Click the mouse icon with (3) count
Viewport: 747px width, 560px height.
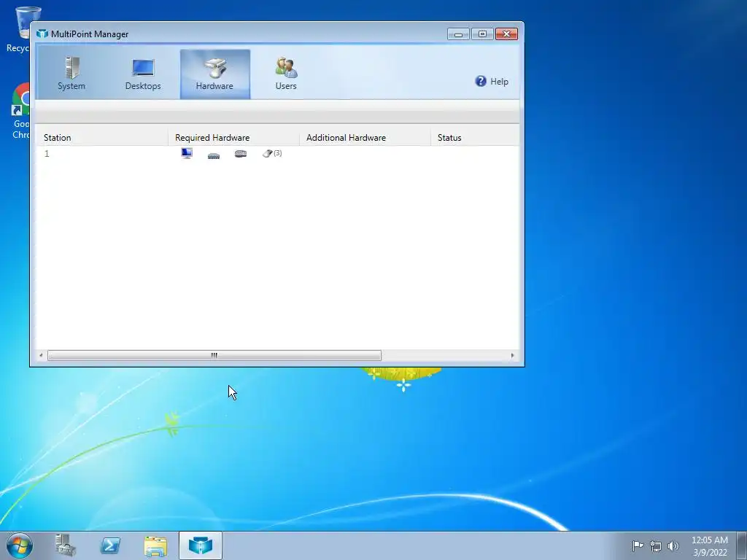click(272, 153)
